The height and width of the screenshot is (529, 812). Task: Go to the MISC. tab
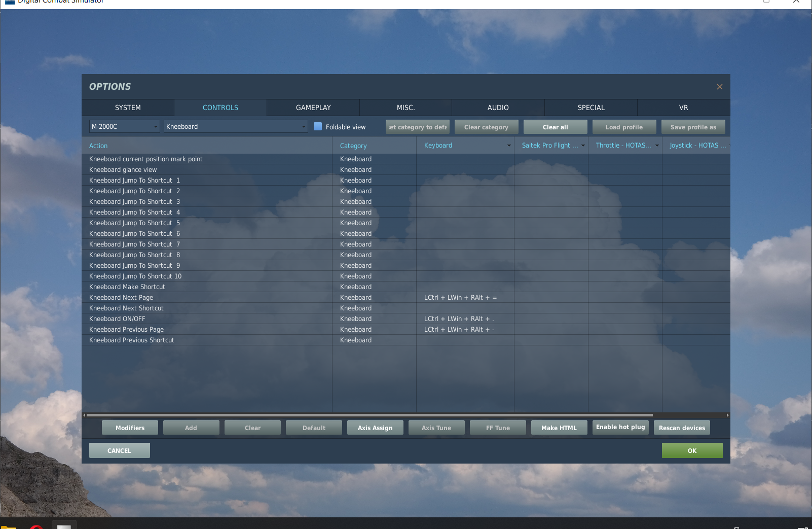(405, 108)
